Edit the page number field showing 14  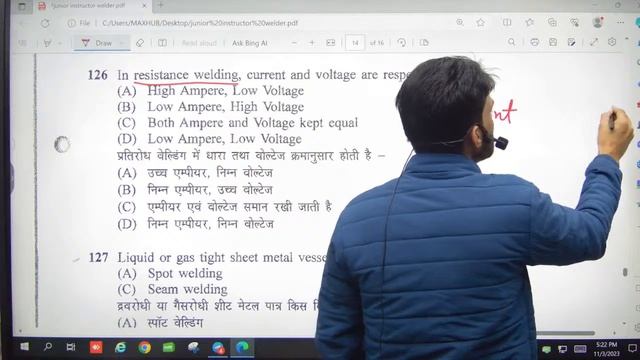click(355, 43)
